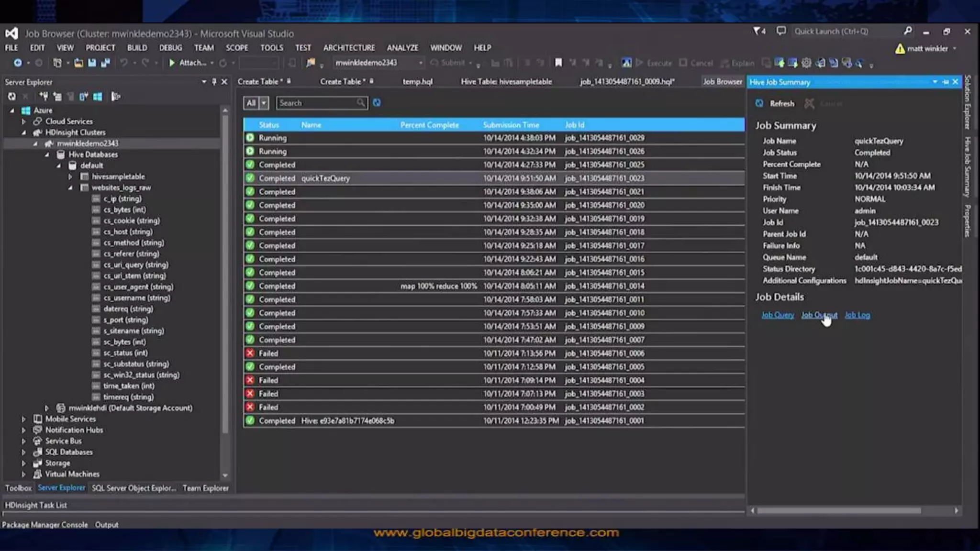Open the ARCHITECTURE menu
The width and height of the screenshot is (980, 551).
tap(349, 48)
